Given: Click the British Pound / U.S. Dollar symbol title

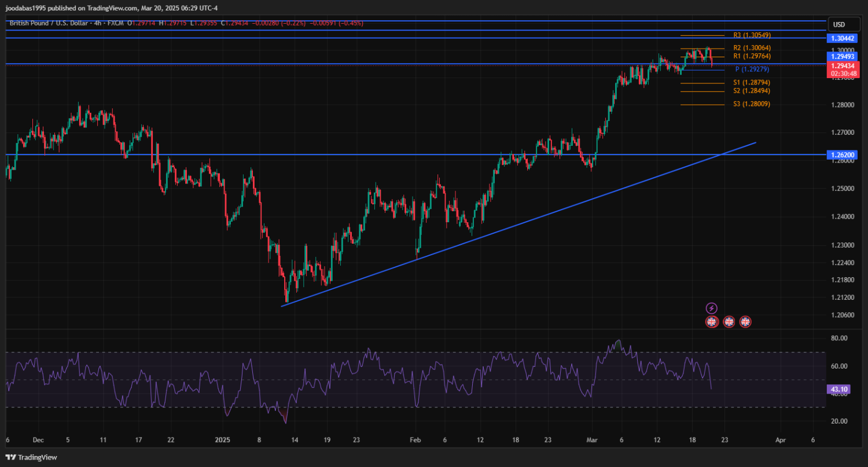Looking at the screenshot, I should [x=47, y=23].
